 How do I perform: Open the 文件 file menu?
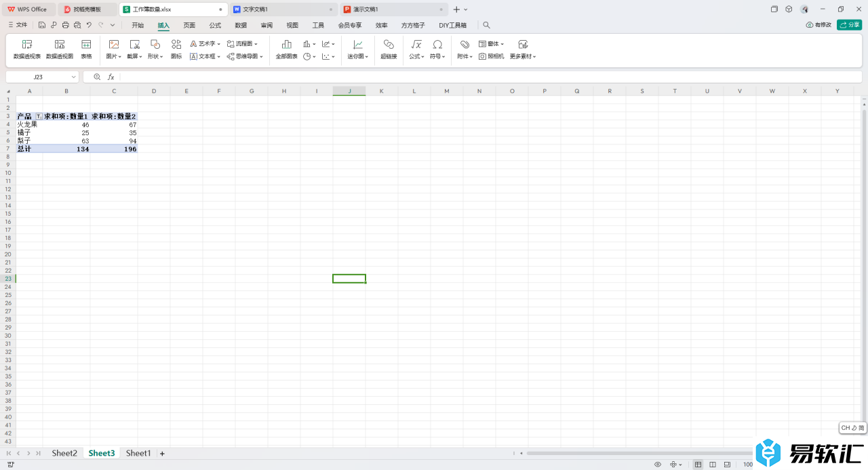[x=18, y=25]
